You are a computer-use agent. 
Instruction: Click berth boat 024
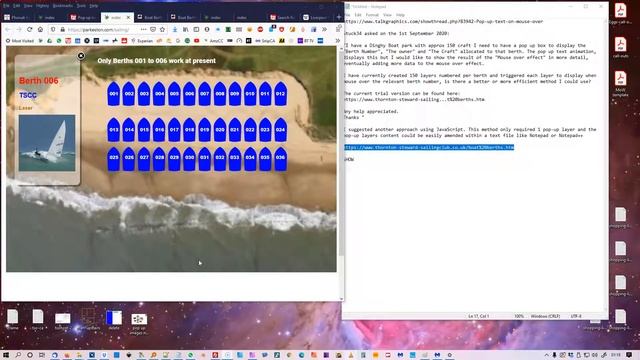pyautogui.click(x=280, y=129)
